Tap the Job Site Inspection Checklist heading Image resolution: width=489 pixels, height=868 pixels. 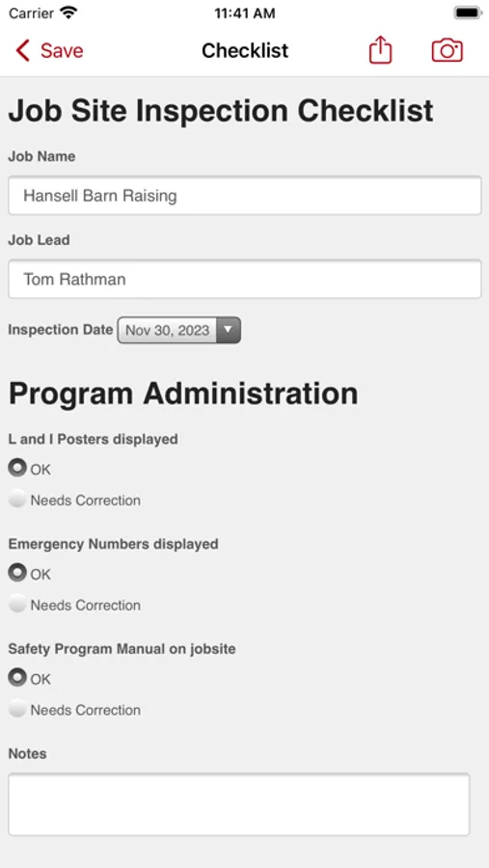[221, 111]
